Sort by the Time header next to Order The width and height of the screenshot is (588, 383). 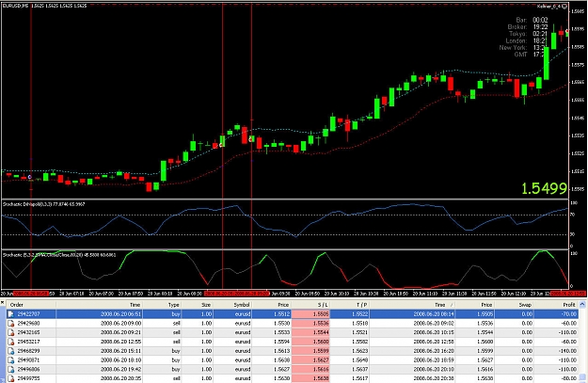[100, 305]
